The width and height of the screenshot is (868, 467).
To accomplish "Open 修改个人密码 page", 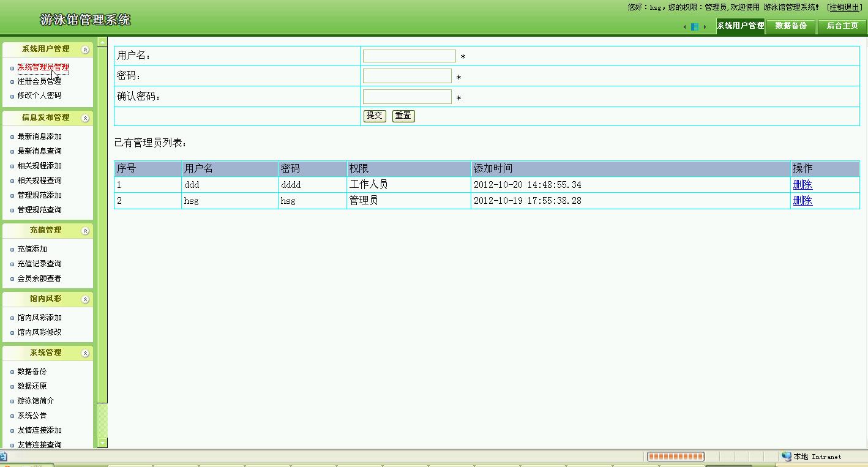I will point(39,95).
